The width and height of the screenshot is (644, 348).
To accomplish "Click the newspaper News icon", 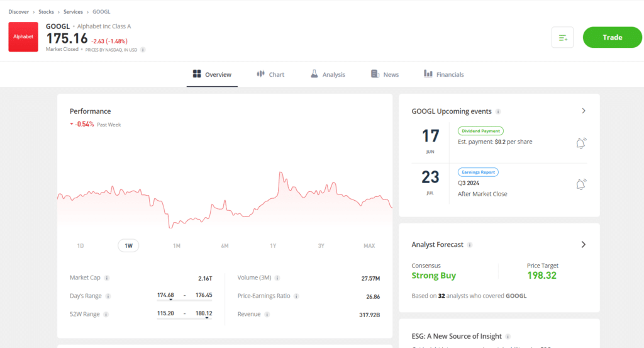I will pyautogui.click(x=375, y=74).
